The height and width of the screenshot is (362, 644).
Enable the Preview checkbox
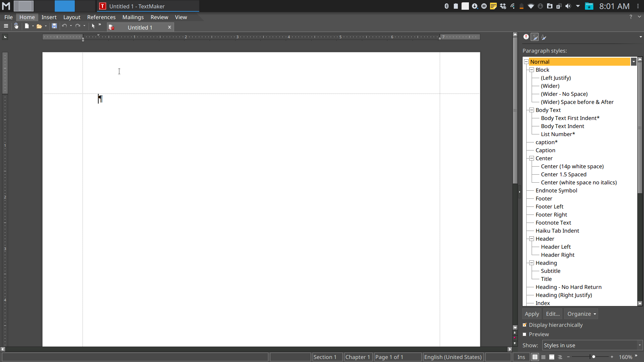[525, 334]
